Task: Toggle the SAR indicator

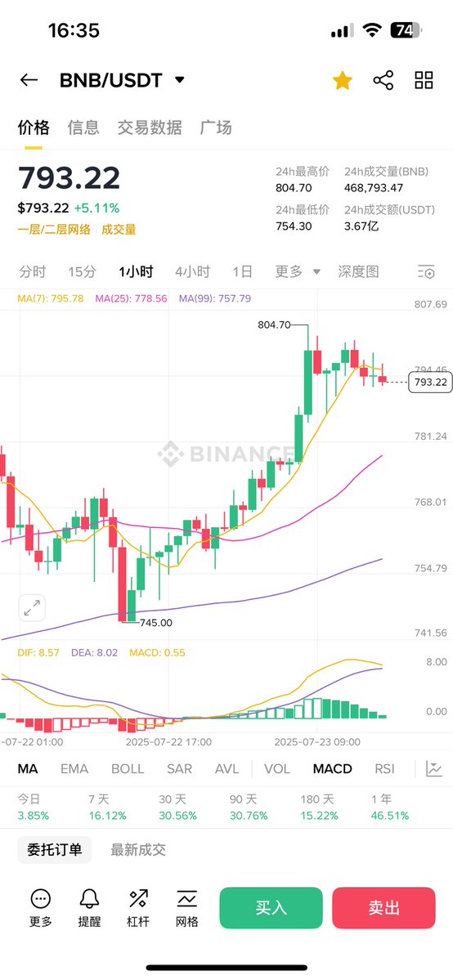Action: pyautogui.click(x=180, y=769)
